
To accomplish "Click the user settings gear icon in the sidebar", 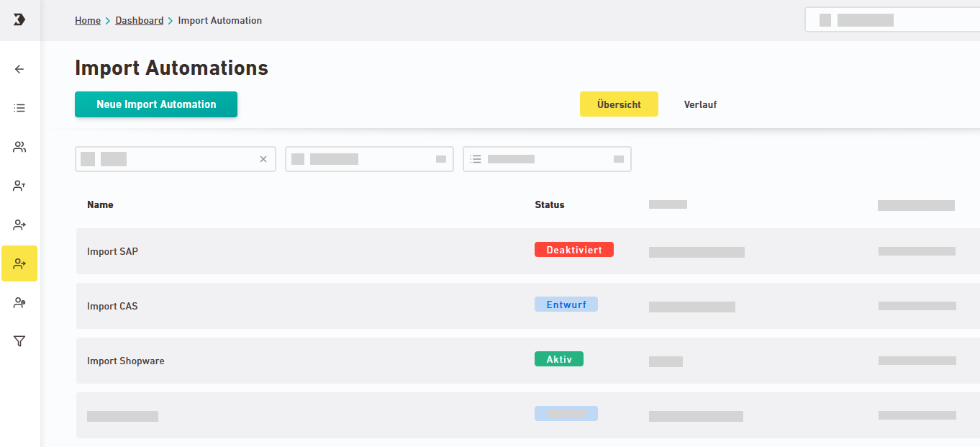I will [19, 302].
